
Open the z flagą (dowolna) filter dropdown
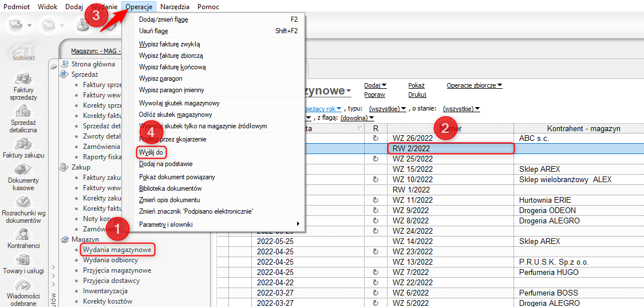357,118
